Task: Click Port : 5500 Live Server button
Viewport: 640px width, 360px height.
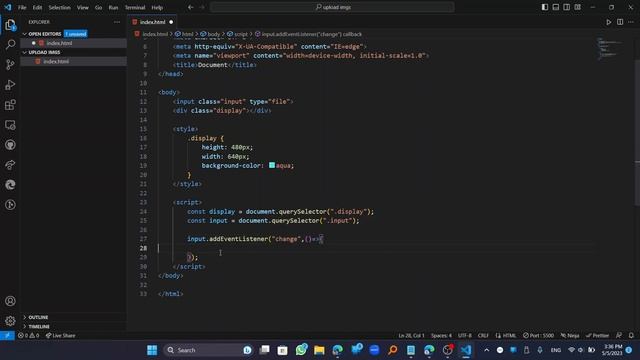Action: click(539, 336)
